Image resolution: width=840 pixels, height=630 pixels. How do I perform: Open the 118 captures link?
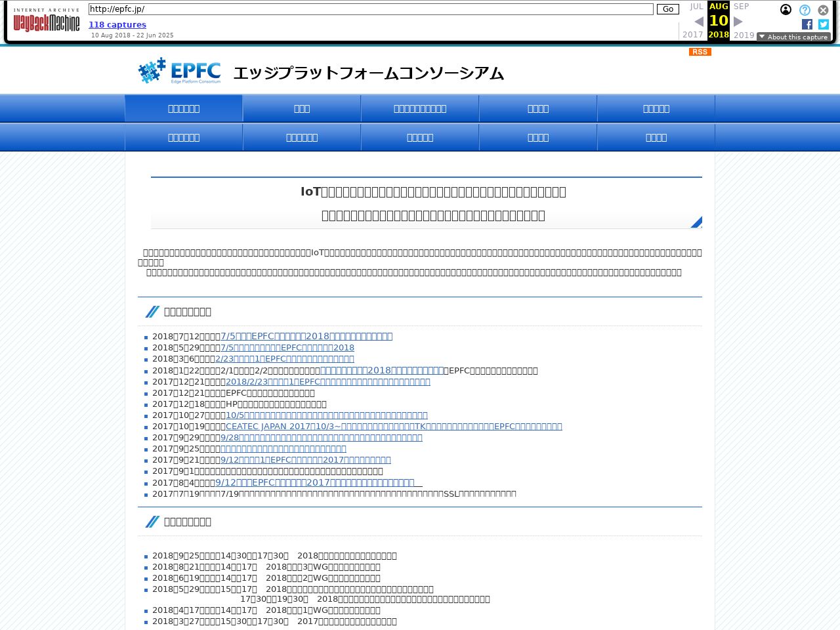(x=117, y=25)
